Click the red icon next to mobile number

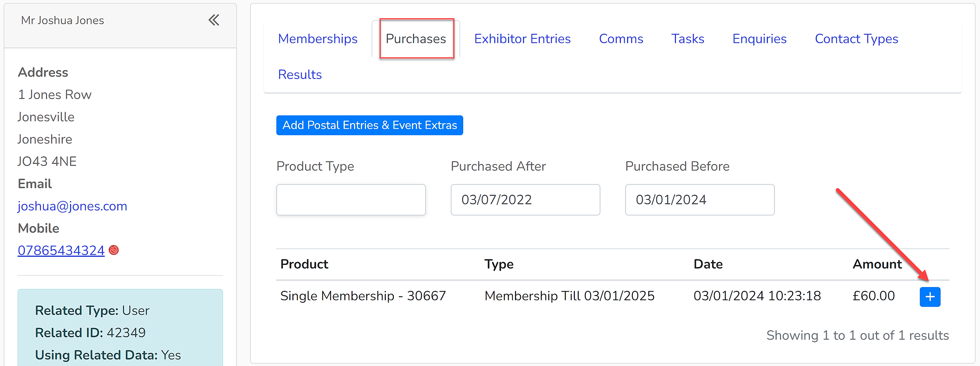point(114,250)
